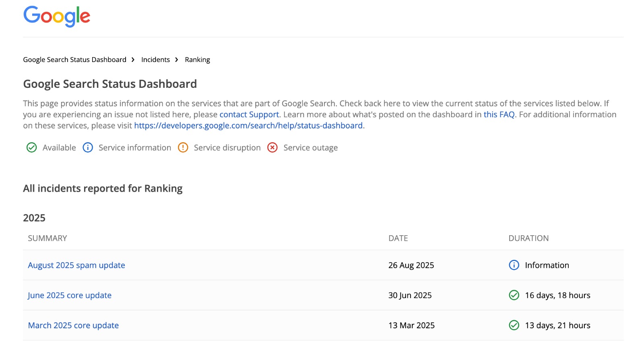Visit the developers.google.com status-dashboard help URL
The height and width of the screenshot is (350, 644).
[x=248, y=126]
